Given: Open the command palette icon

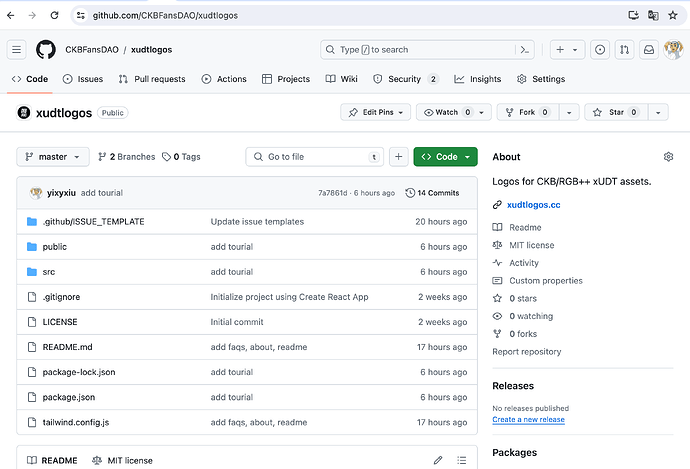Looking at the screenshot, I should point(525,50).
